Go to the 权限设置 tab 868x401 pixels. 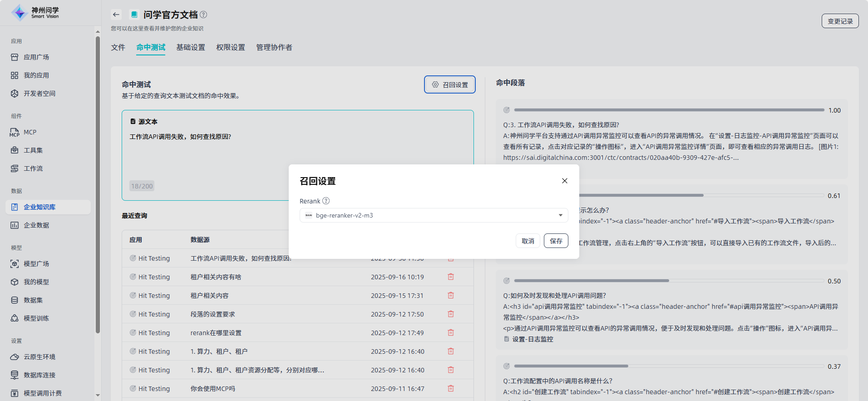231,47
